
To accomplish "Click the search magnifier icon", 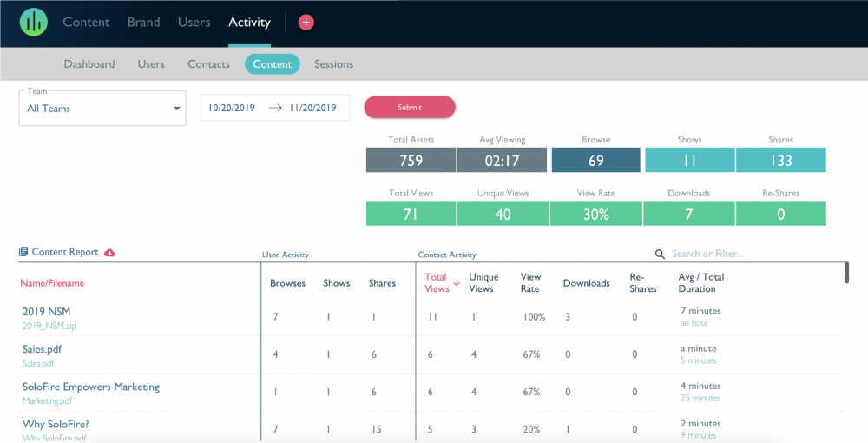I will tap(660, 254).
